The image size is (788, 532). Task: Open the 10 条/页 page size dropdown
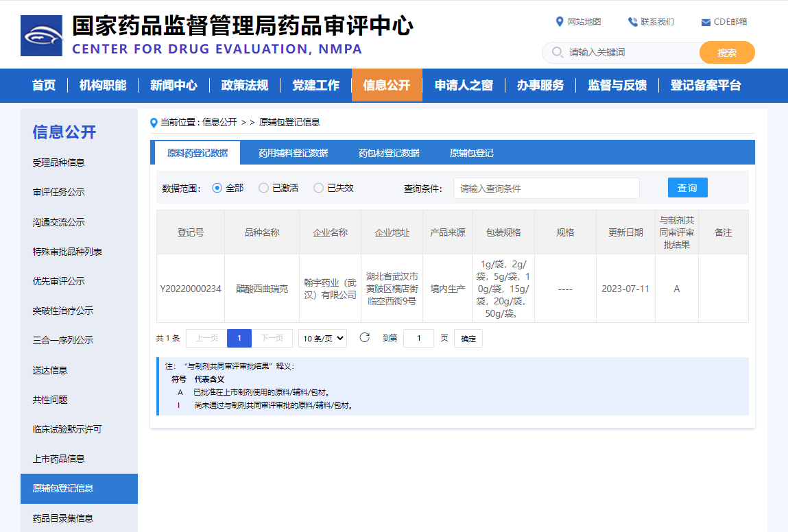[x=322, y=338]
